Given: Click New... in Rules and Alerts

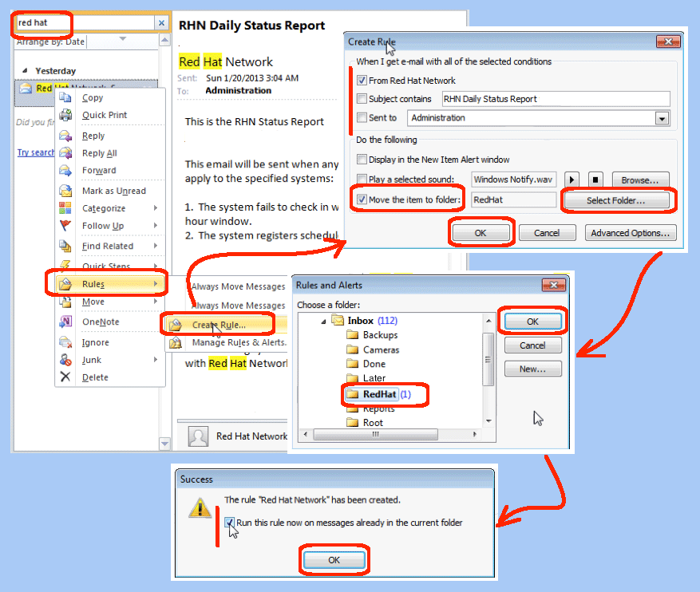Looking at the screenshot, I should [532, 369].
